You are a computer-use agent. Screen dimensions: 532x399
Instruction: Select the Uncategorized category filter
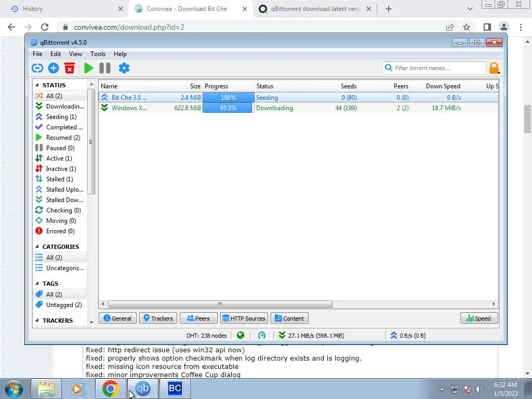tap(60, 268)
